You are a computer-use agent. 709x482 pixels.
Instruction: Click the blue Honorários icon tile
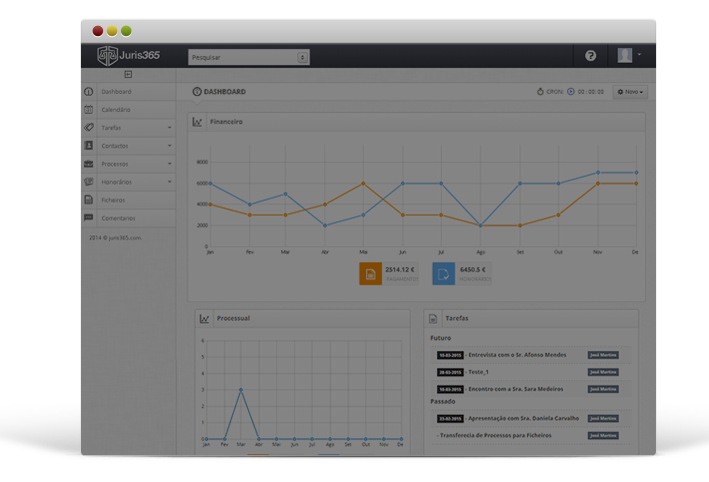pyautogui.click(x=443, y=274)
